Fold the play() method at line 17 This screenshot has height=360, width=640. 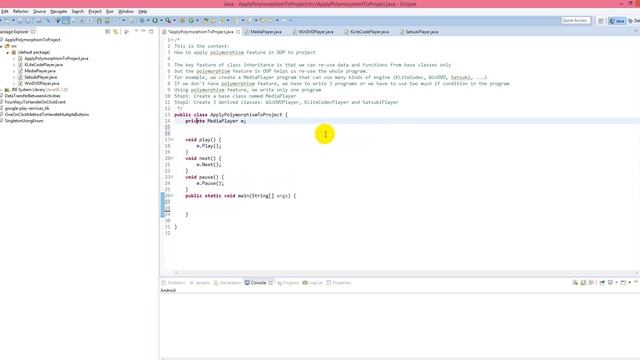(172, 140)
